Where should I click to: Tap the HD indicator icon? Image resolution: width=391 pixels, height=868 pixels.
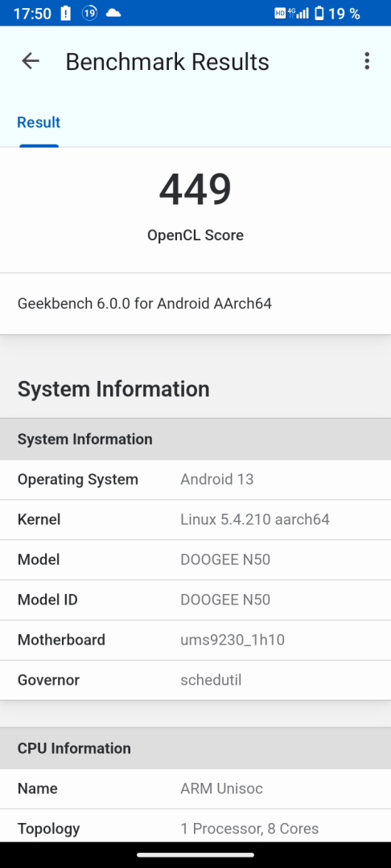[280, 14]
